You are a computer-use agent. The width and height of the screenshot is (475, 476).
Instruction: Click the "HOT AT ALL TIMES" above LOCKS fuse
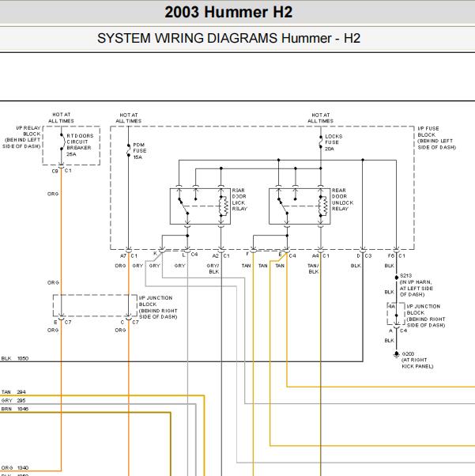(x=321, y=118)
